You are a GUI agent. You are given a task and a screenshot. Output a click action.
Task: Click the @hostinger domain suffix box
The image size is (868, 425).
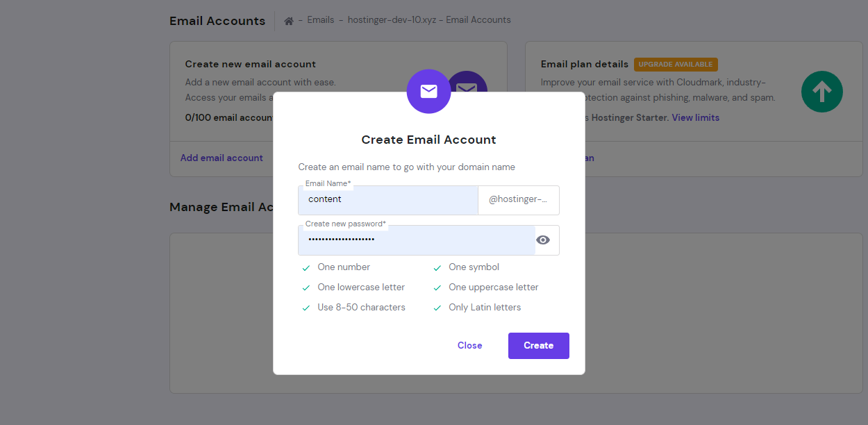click(518, 200)
